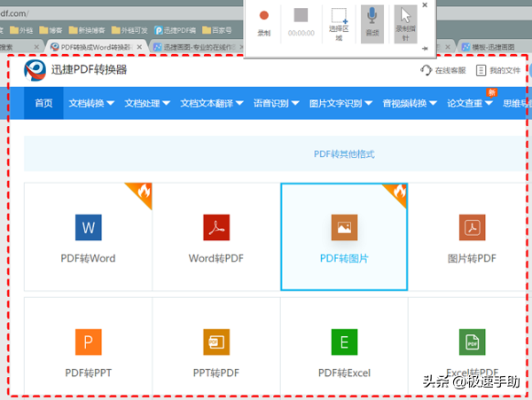Click the PDF转Word label text

point(88,258)
